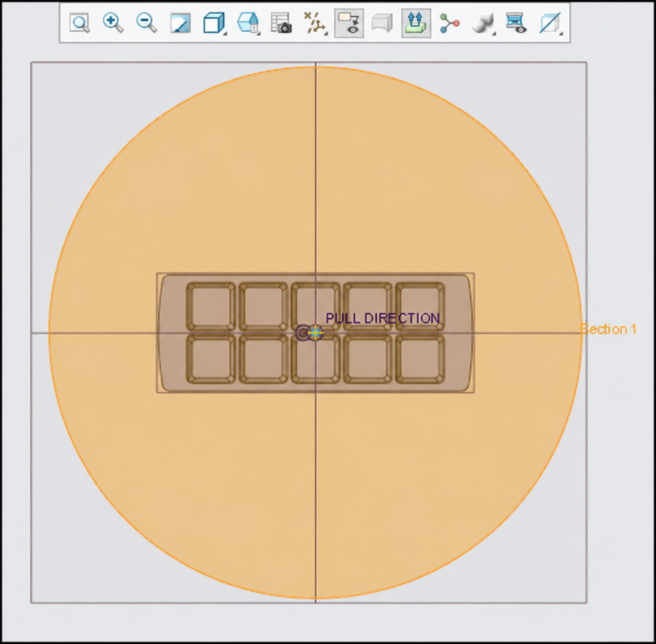Click the grayed-out surface shape icon

pyautogui.click(x=382, y=23)
